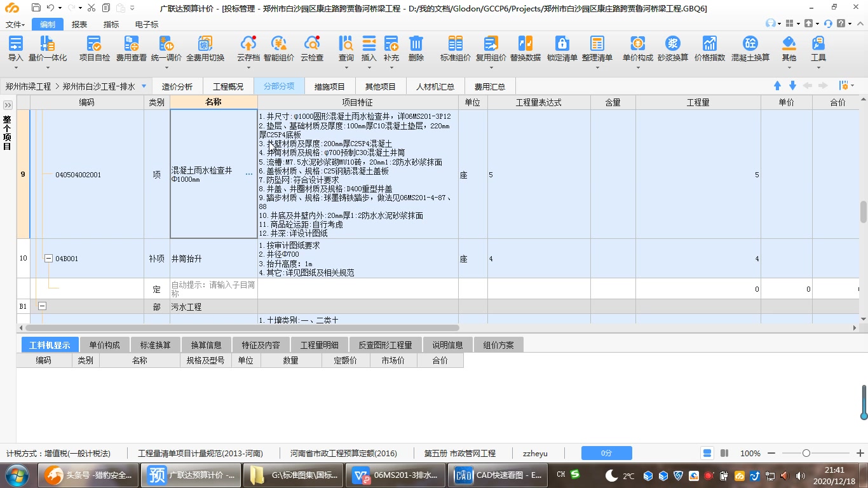Run 项目自检 self-check

click(94, 49)
